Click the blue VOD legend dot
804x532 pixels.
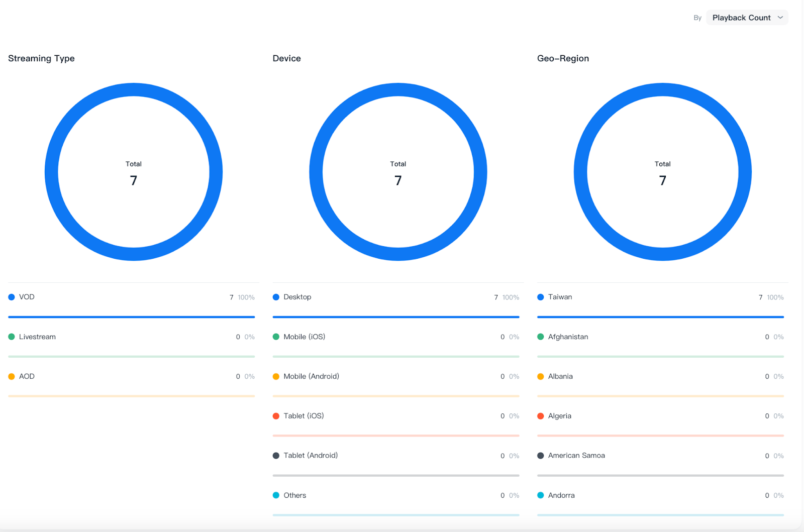coord(12,297)
